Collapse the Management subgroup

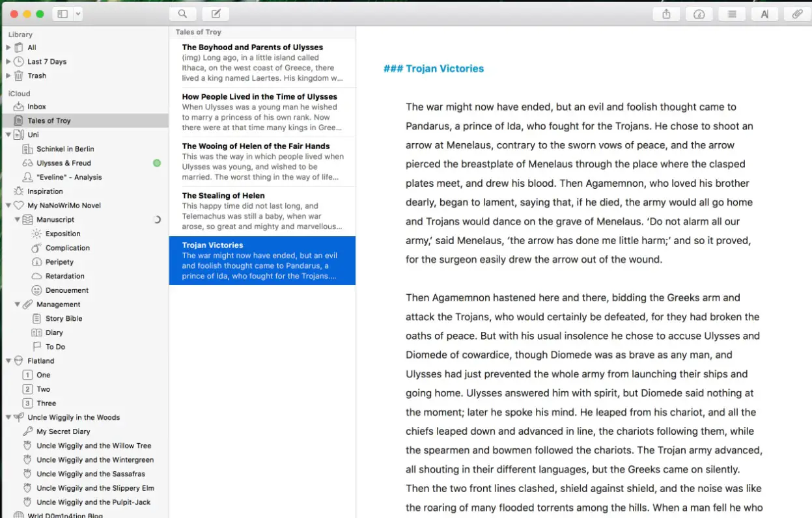point(18,305)
